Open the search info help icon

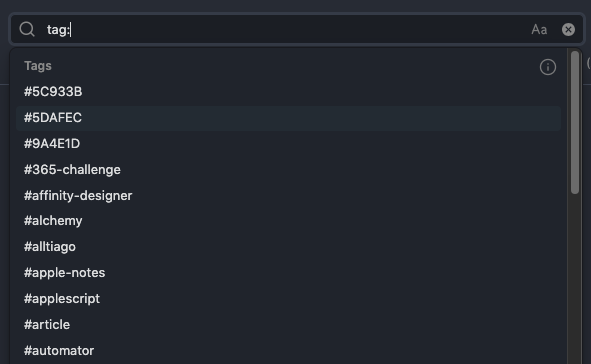pyautogui.click(x=548, y=67)
